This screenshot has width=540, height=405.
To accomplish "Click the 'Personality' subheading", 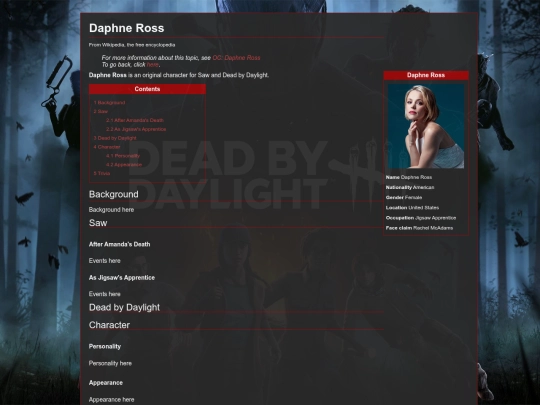I will point(105,346).
